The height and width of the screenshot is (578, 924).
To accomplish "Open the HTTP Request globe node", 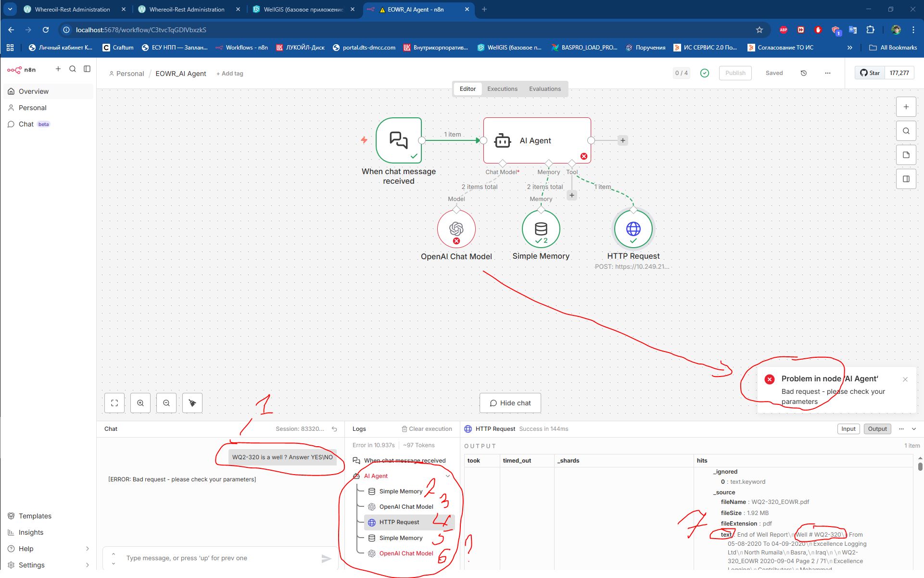I will click(x=633, y=229).
